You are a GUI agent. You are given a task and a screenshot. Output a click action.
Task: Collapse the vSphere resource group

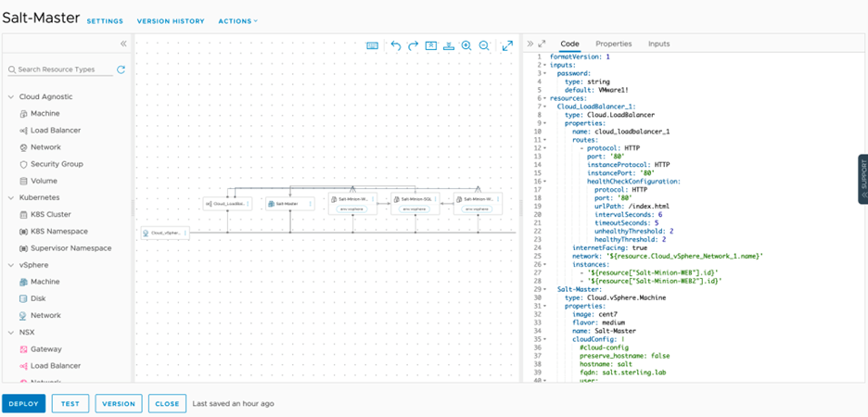(x=11, y=265)
